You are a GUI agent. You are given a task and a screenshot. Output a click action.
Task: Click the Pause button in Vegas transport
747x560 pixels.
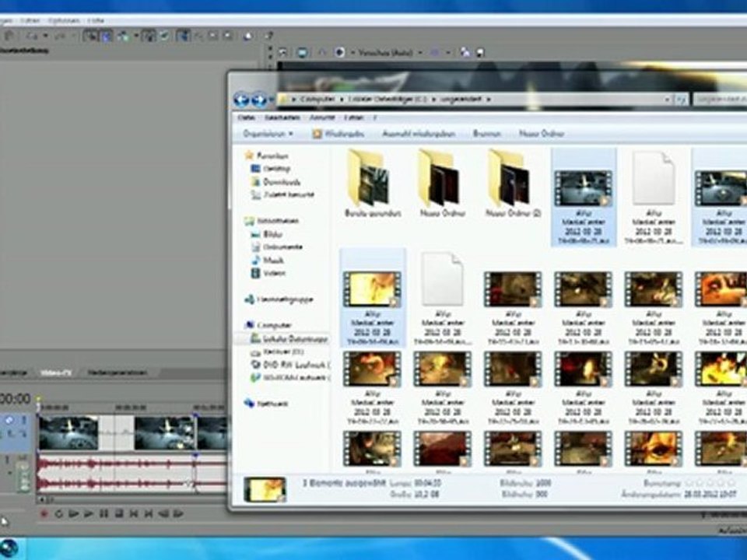point(103,514)
